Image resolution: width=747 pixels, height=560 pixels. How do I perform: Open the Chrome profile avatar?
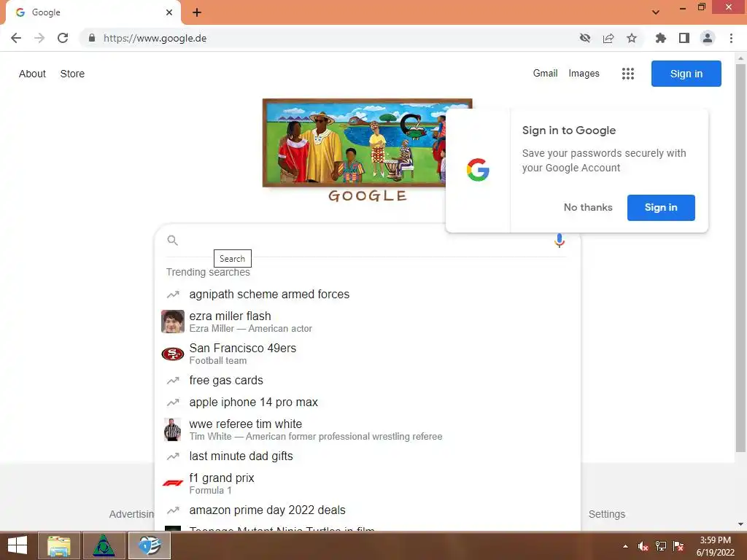click(708, 38)
